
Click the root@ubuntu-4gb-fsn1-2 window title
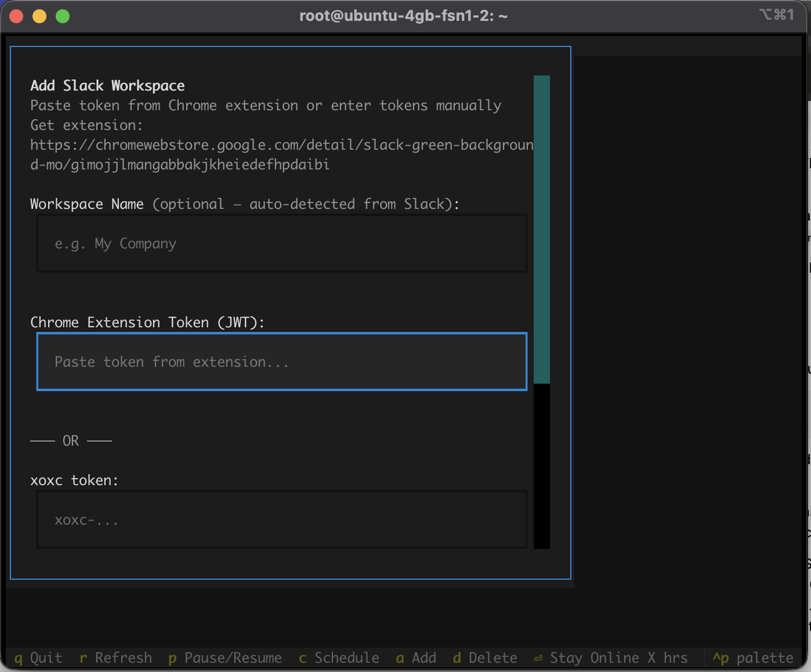point(403,16)
